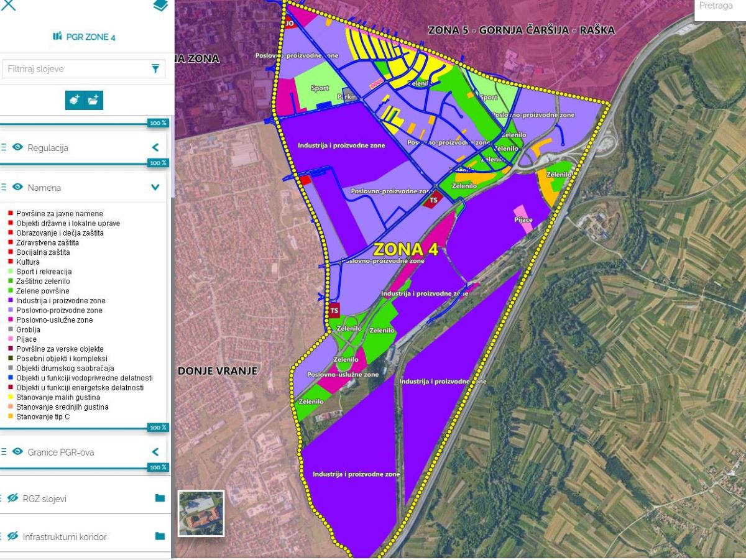
Task: Click the layers stack icon at panel top
Action: (x=160, y=6)
